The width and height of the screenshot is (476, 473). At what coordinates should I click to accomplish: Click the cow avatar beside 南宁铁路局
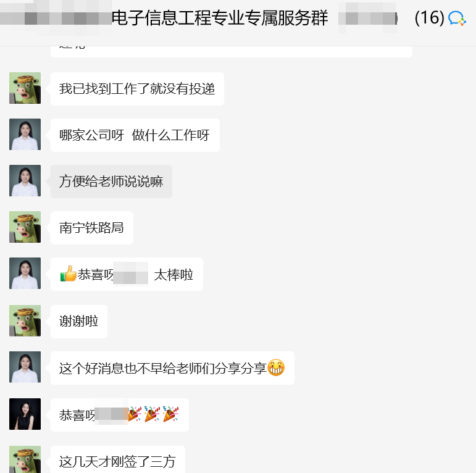(25, 227)
